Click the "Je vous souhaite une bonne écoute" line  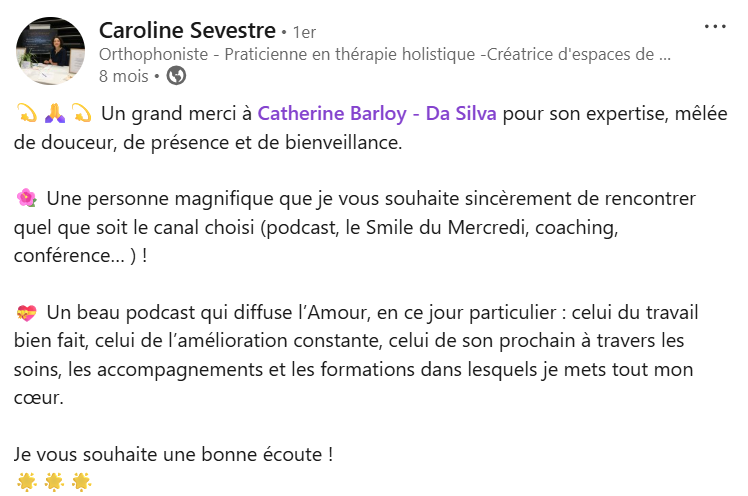coord(174,454)
